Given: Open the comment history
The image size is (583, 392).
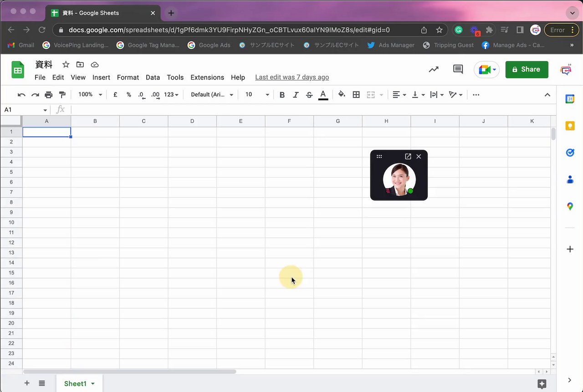Looking at the screenshot, I should tap(458, 69).
